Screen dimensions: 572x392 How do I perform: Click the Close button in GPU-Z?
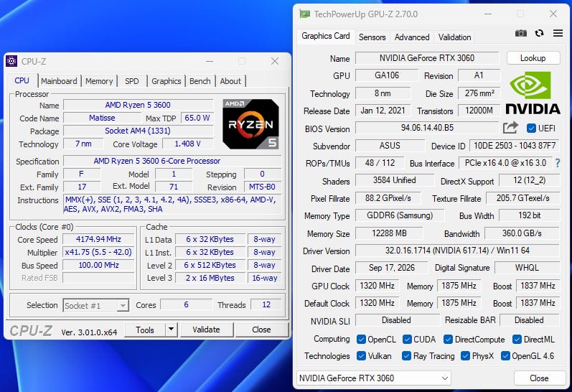pos(539,378)
